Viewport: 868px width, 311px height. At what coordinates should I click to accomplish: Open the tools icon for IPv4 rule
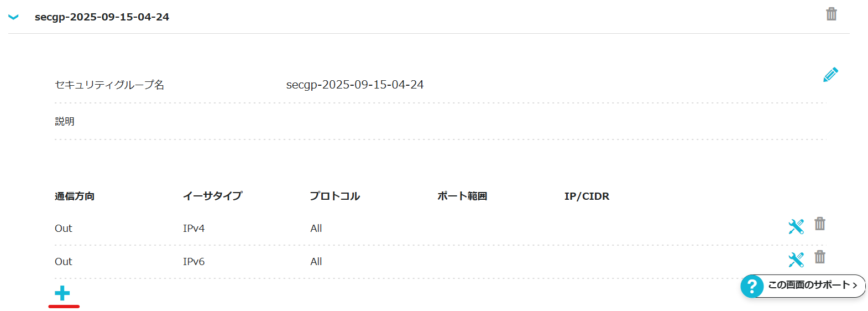coord(796,226)
